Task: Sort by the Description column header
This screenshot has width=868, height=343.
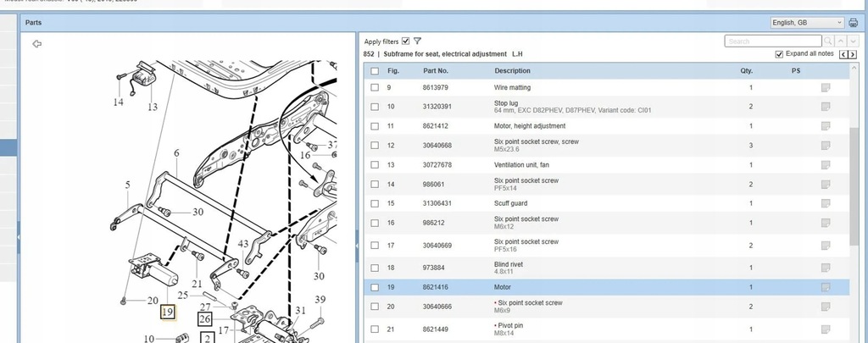Action: pyautogui.click(x=512, y=71)
